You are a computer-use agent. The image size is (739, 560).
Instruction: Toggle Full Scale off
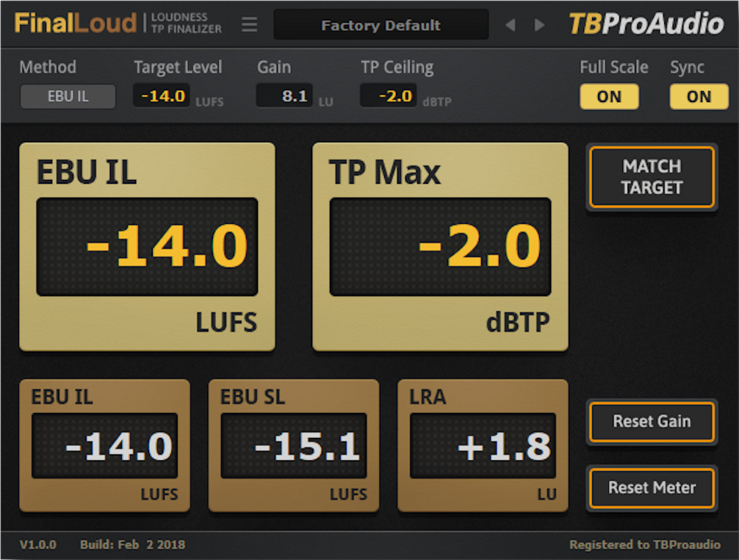609,96
